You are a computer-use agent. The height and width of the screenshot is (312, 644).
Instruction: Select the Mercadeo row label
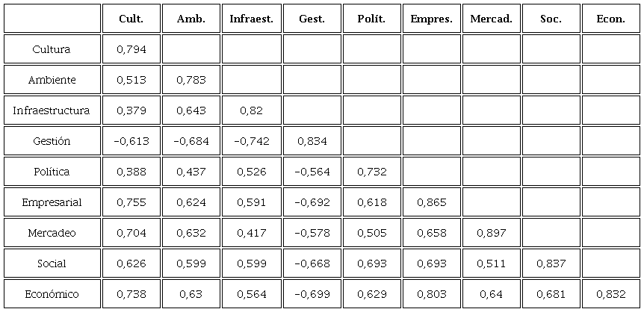pyautogui.click(x=52, y=233)
